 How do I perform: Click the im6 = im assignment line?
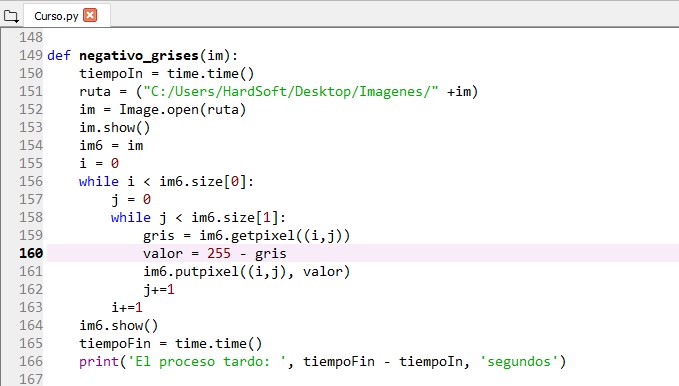(x=111, y=146)
